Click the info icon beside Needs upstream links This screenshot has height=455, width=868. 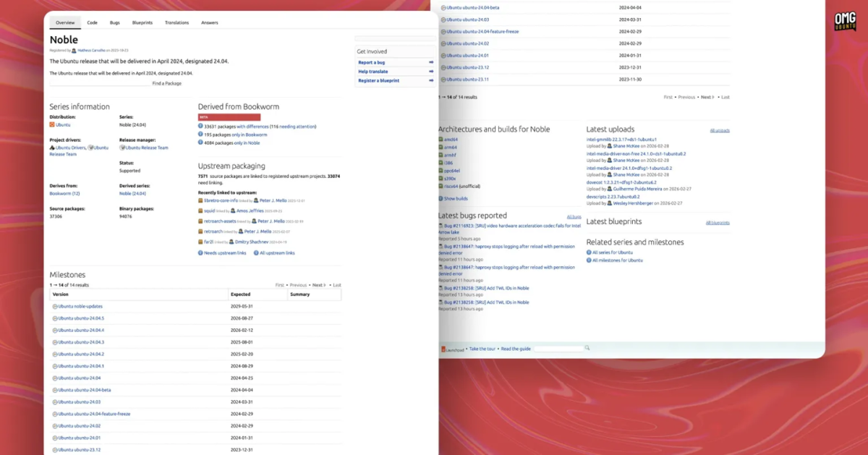click(x=200, y=253)
